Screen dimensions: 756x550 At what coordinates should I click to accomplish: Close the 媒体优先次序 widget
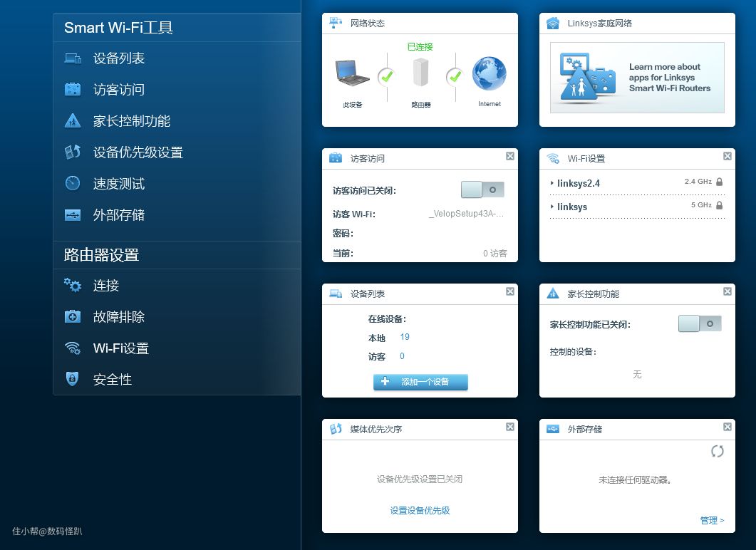[510, 427]
